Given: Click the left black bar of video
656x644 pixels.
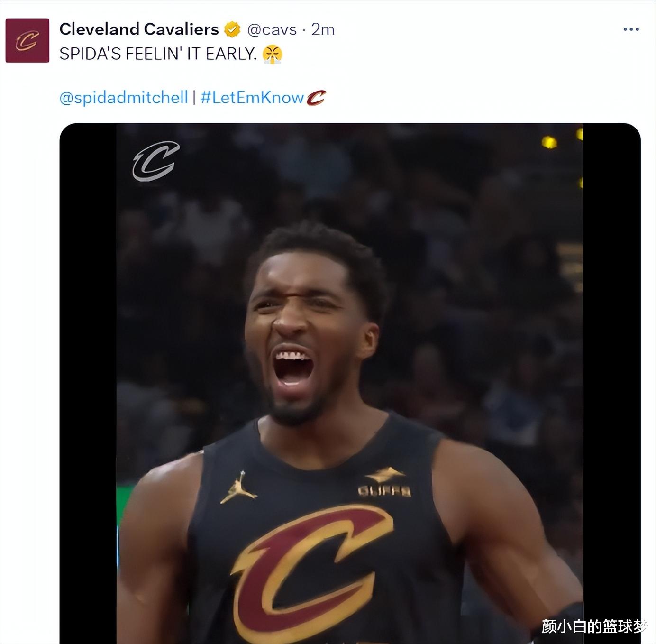Looking at the screenshot, I should [88, 383].
